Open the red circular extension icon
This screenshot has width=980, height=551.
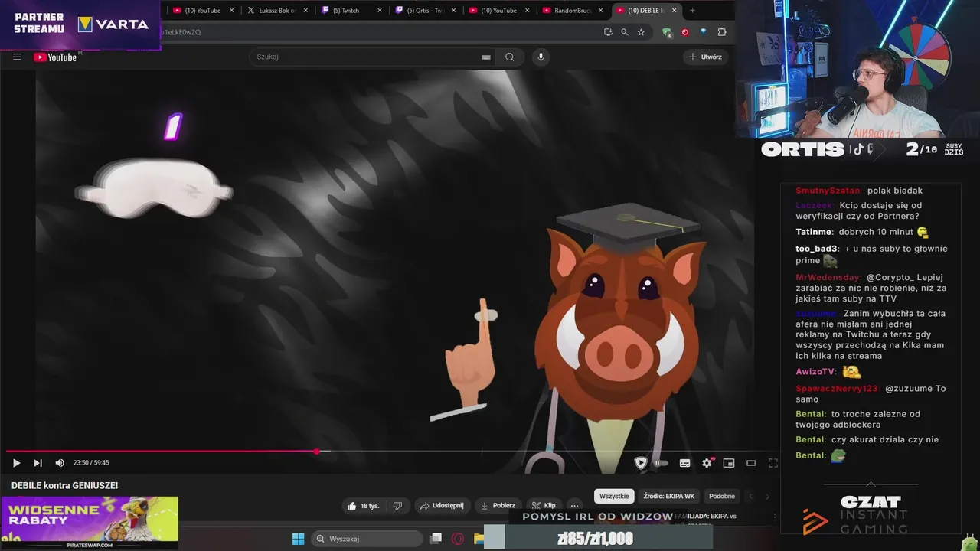click(685, 32)
